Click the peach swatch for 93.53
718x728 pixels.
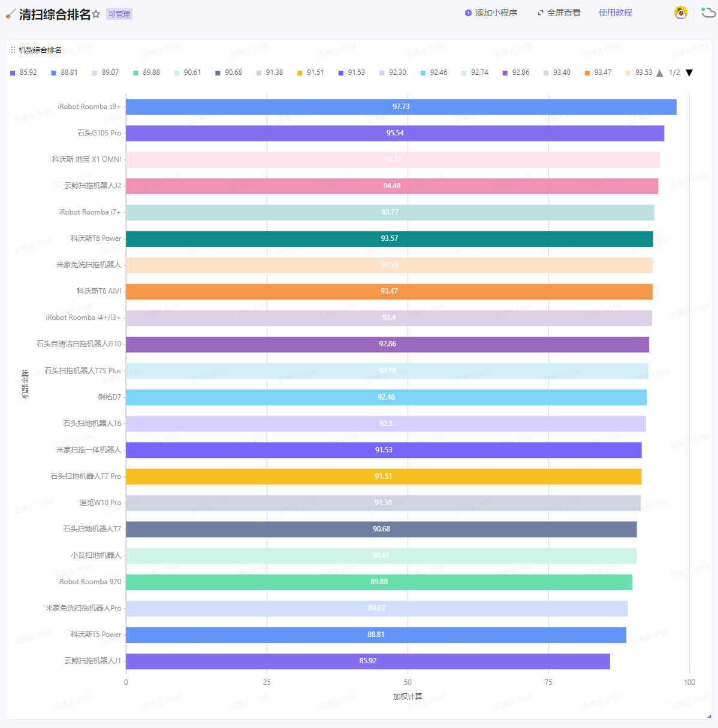tap(628, 73)
